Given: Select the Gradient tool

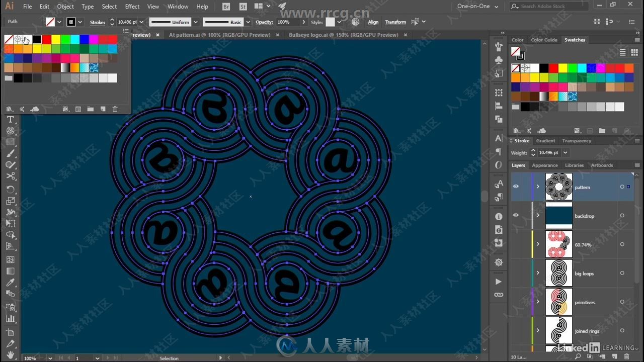Looking at the screenshot, I should pyautogui.click(x=10, y=271).
